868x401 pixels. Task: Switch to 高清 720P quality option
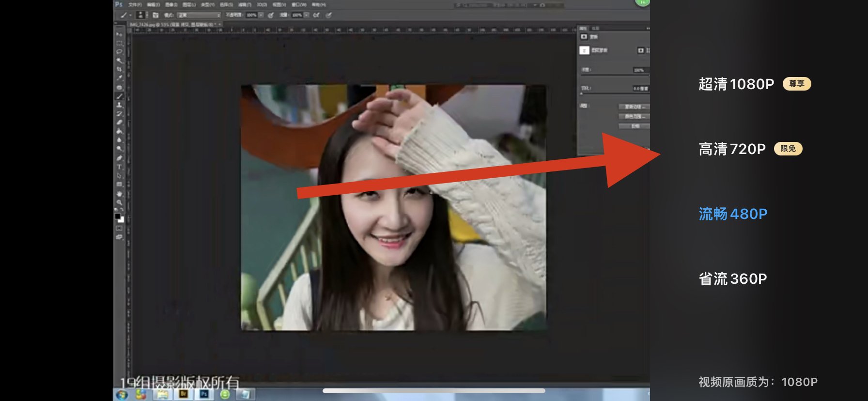pos(732,149)
